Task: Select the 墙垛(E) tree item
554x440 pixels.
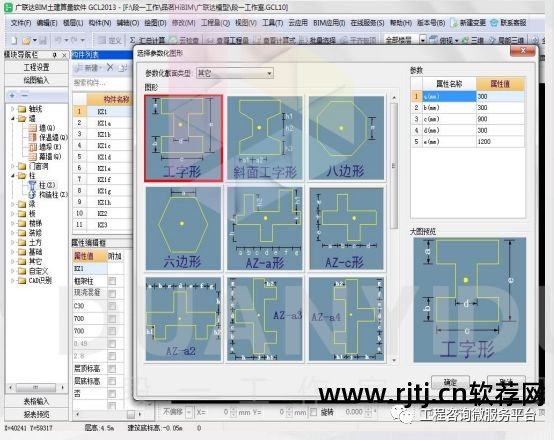Action: (45, 147)
